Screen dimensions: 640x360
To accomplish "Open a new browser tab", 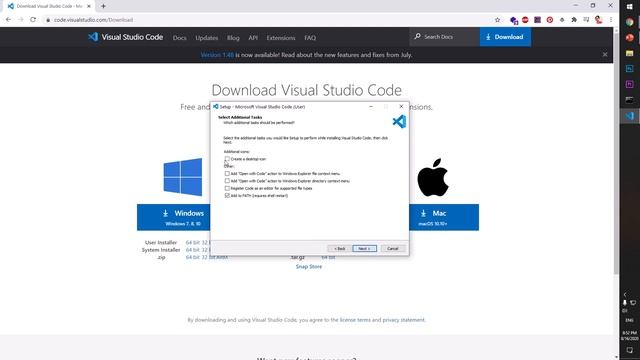I will (x=103, y=6).
